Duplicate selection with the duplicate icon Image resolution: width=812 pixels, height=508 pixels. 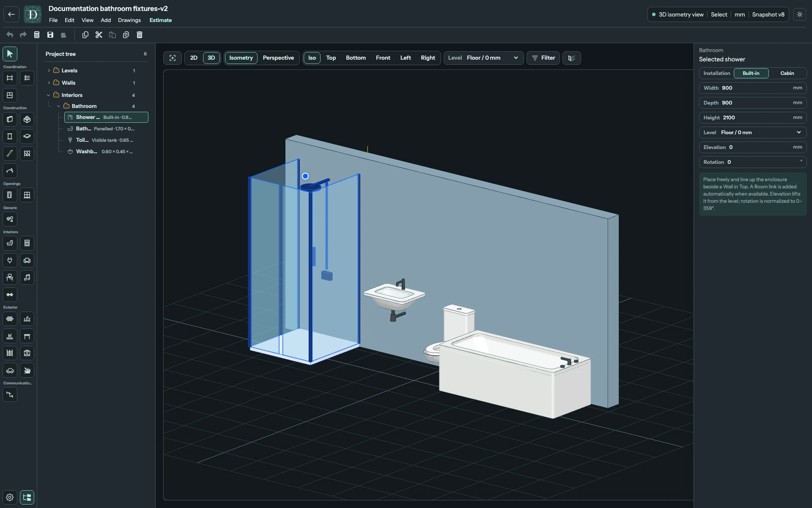pos(126,35)
